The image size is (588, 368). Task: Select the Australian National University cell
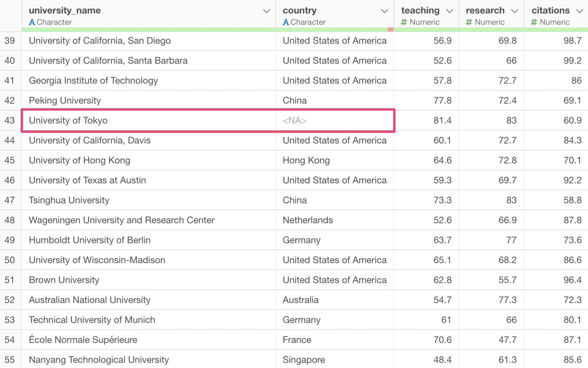click(149, 300)
